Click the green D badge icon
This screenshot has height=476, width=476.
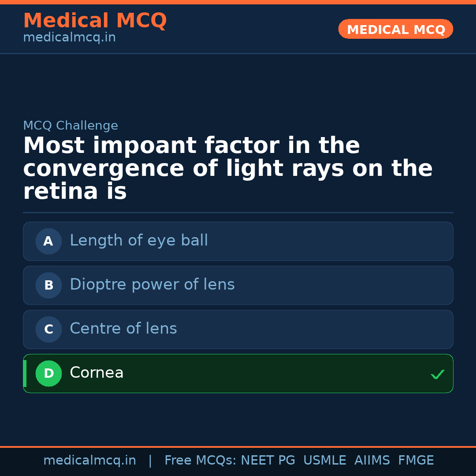48,373
